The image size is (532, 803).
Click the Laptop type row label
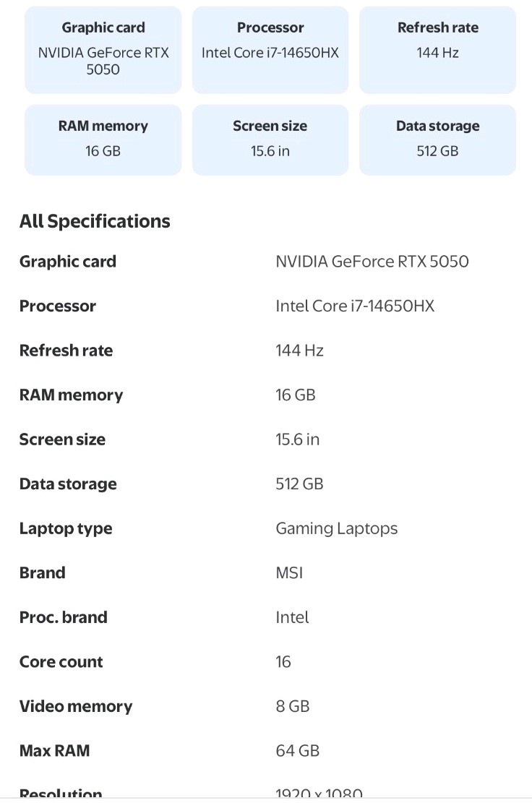(66, 528)
